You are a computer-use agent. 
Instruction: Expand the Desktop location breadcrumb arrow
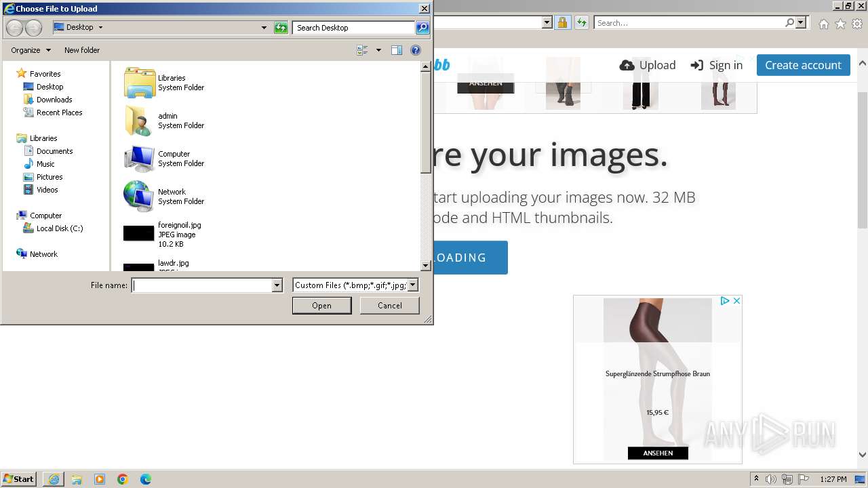(100, 28)
